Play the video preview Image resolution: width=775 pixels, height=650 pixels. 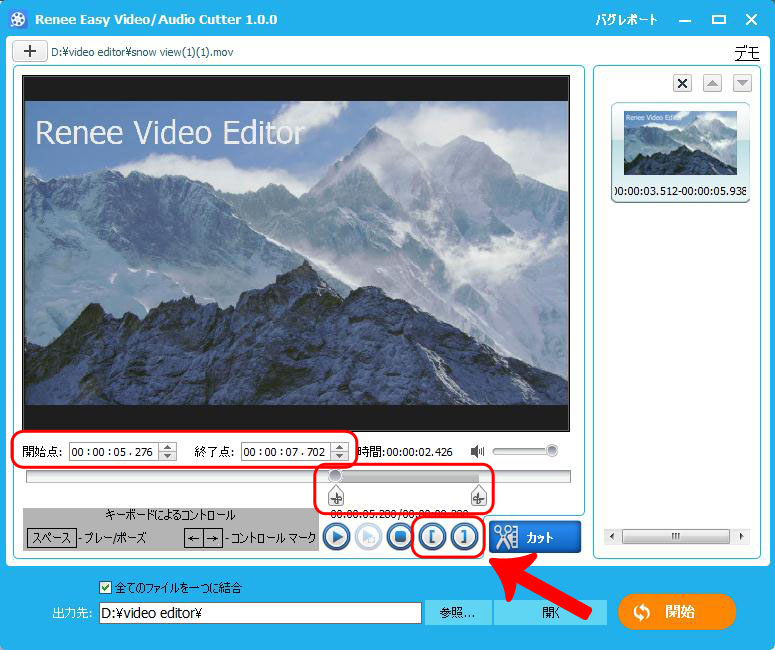pyautogui.click(x=337, y=537)
